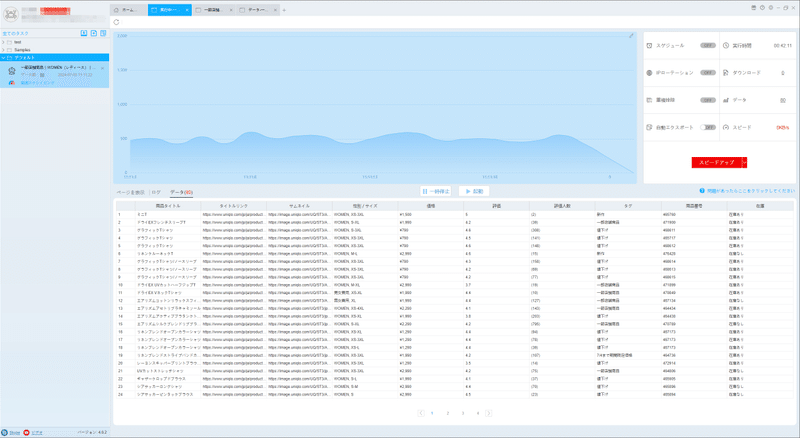Toggle the 重複排除 OFF switch
The height and width of the screenshot is (438, 800).
(x=708, y=100)
